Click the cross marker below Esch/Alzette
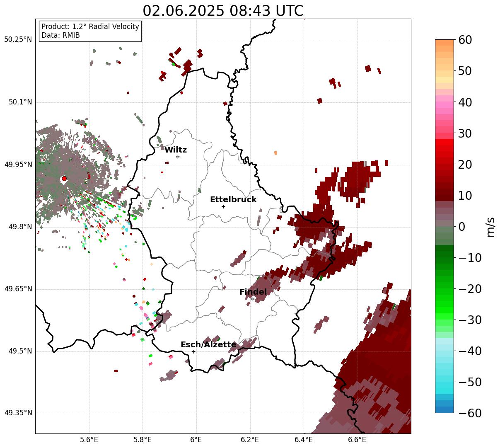This screenshot has width=500, height=448. [x=193, y=351]
